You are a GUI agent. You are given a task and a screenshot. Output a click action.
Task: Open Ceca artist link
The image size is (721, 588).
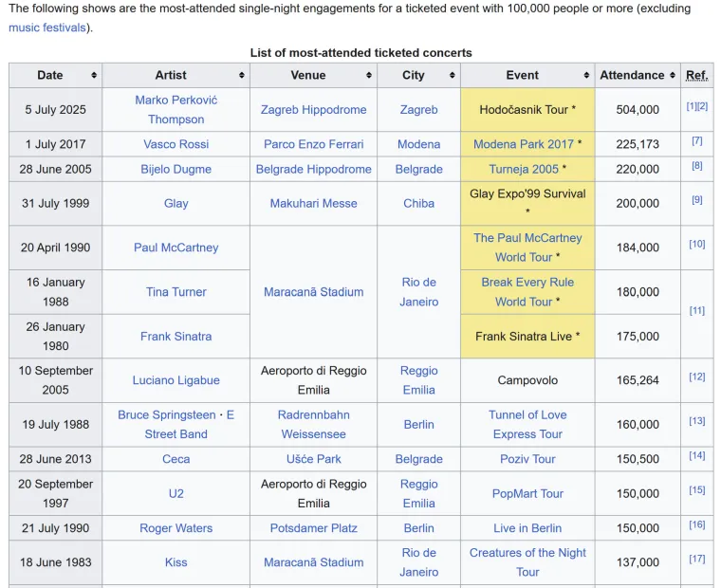(x=176, y=459)
